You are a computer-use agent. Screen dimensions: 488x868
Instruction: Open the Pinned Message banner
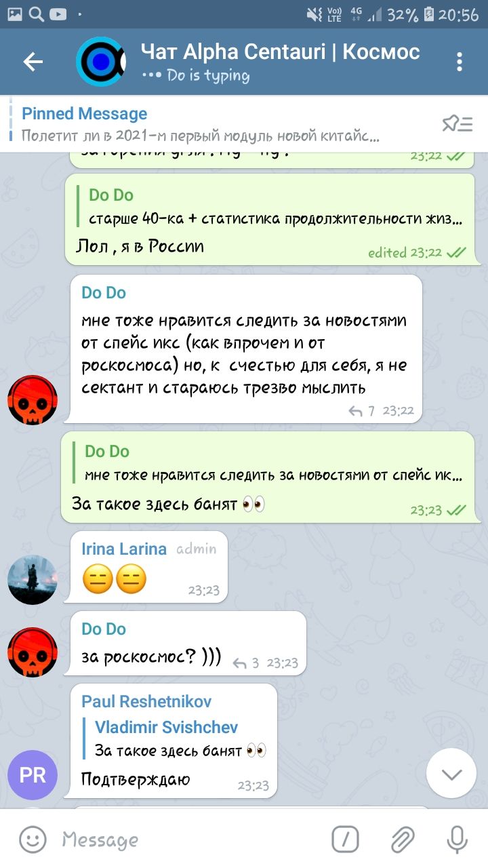pyautogui.click(x=224, y=123)
